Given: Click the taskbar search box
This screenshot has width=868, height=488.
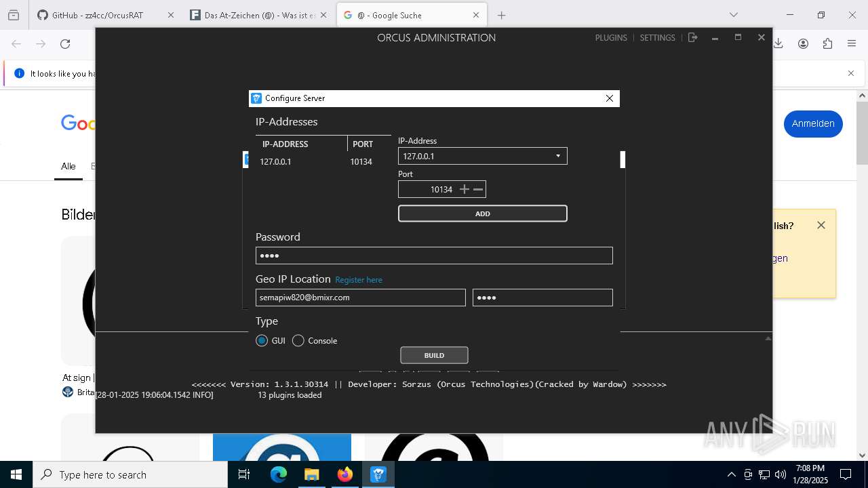Looking at the screenshot, I should tap(130, 474).
